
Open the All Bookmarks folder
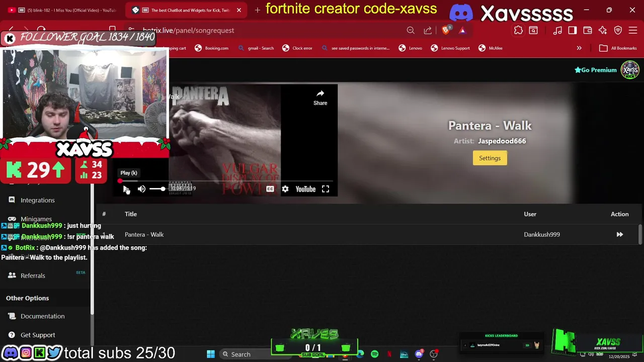(618, 48)
